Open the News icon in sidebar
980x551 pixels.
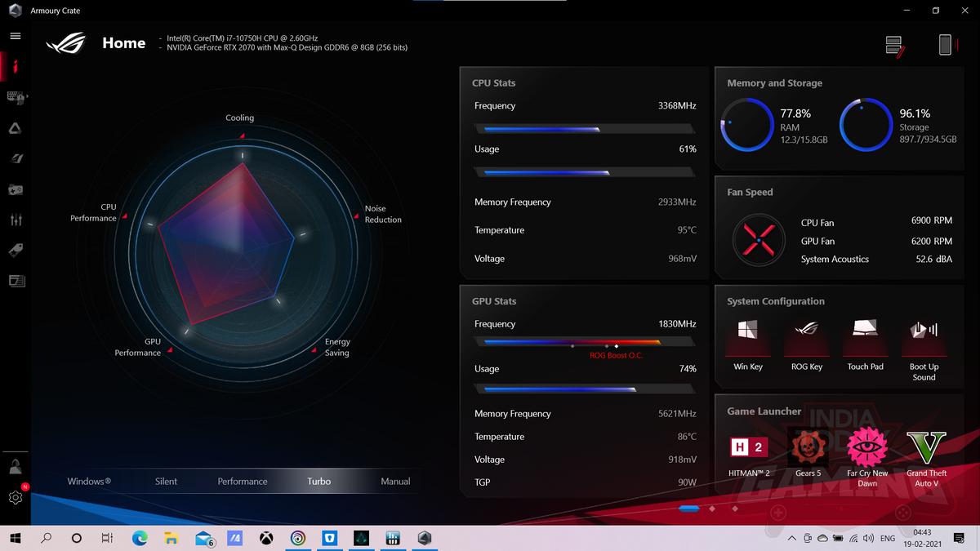tap(16, 281)
